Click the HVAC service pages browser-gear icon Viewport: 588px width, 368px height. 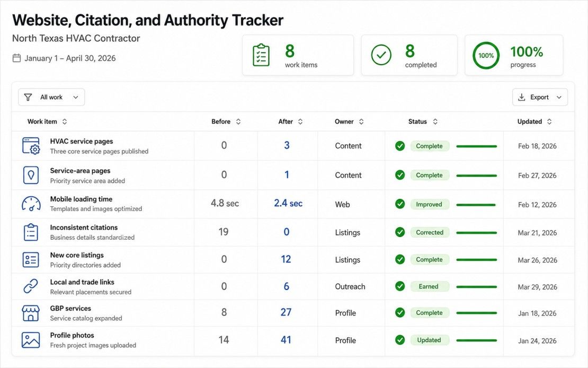click(31, 146)
